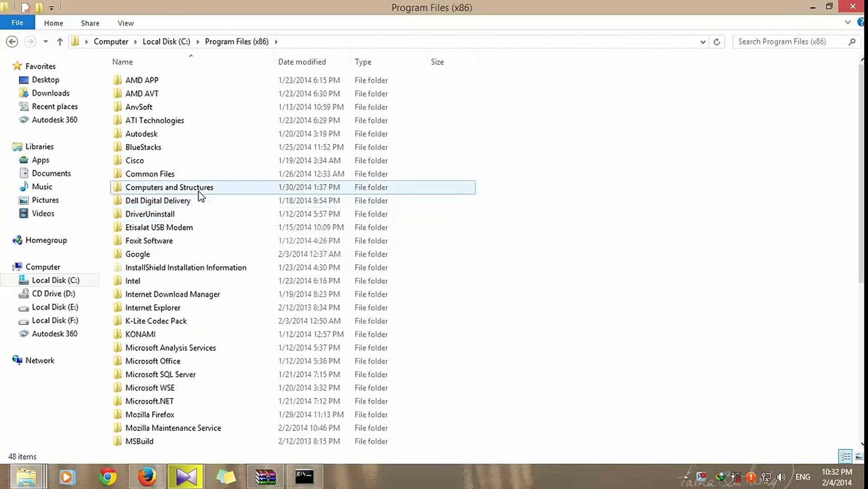This screenshot has height=489, width=868.
Task: Launch Firefox from the taskbar
Action: pos(147,477)
